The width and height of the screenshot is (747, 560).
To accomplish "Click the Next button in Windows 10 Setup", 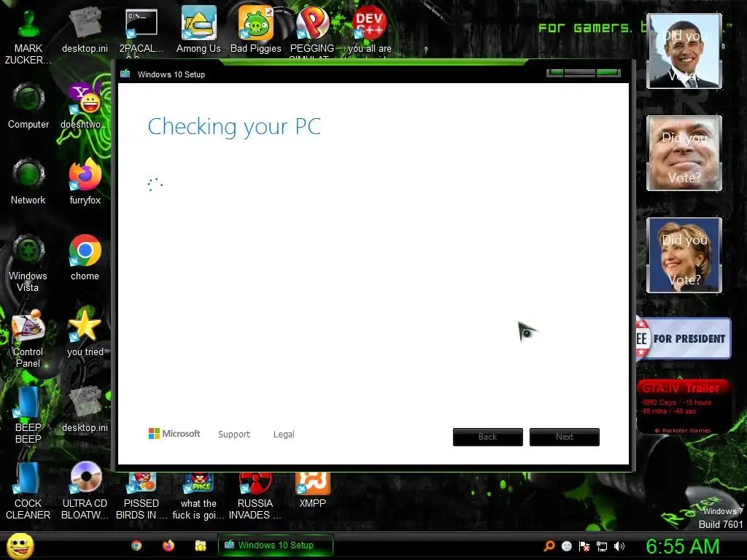I will [565, 437].
